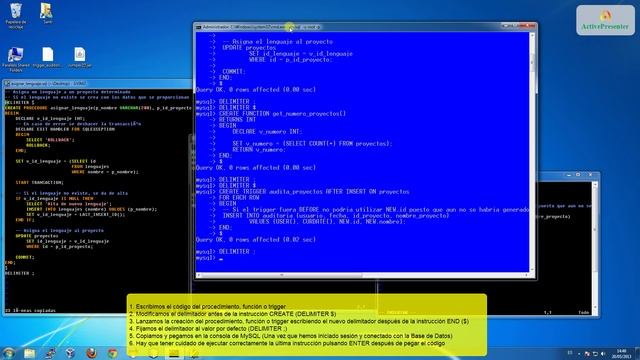
Task: Click the taskbar clock showing date
Action: coord(622,353)
